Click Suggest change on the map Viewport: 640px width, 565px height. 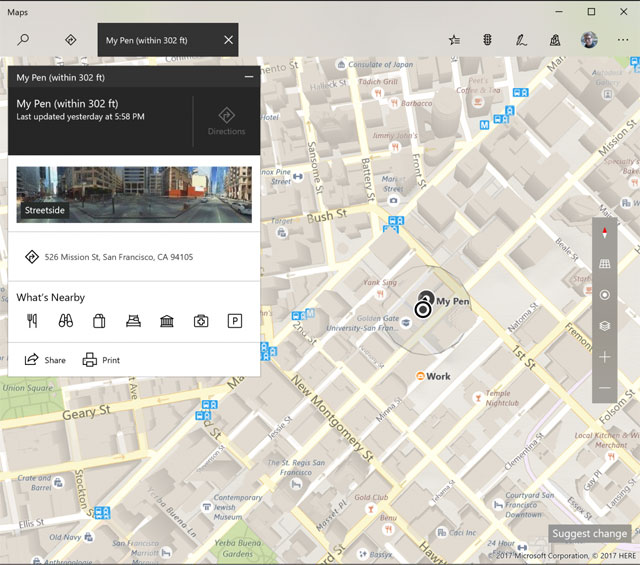pyautogui.click(x=590, y=534)
